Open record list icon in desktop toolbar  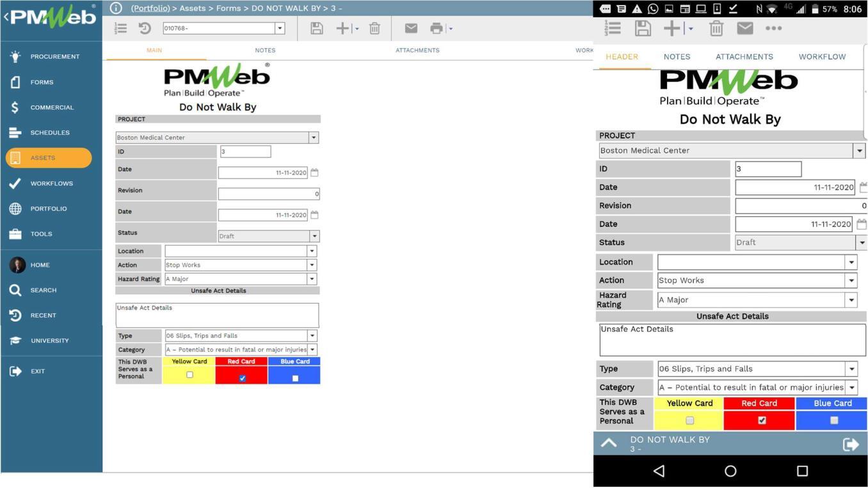tap(121, 28)
